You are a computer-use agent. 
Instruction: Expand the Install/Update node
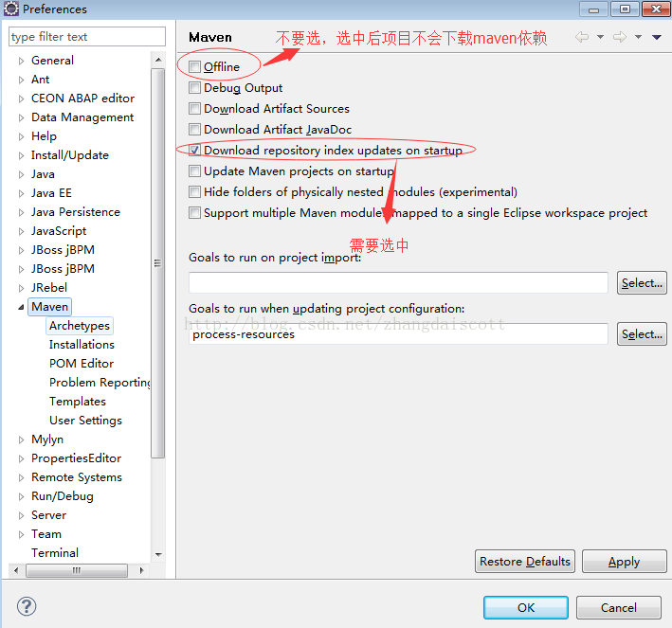21,155
